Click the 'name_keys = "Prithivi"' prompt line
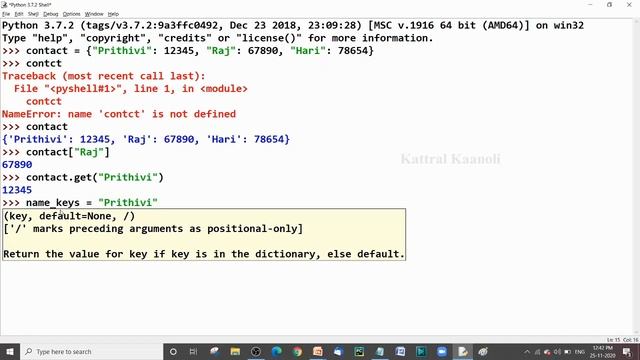This screenshot has height=360, width=640. [80, 202]
